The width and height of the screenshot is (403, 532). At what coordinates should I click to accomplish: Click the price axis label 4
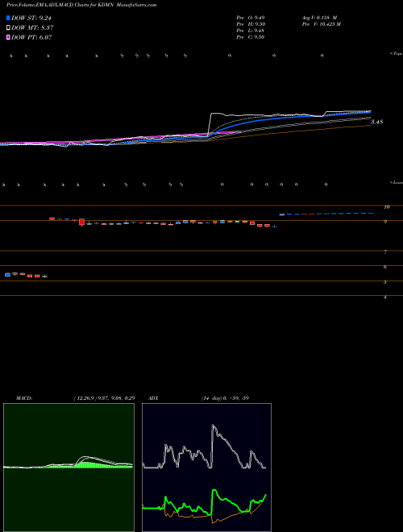(385, 297)
